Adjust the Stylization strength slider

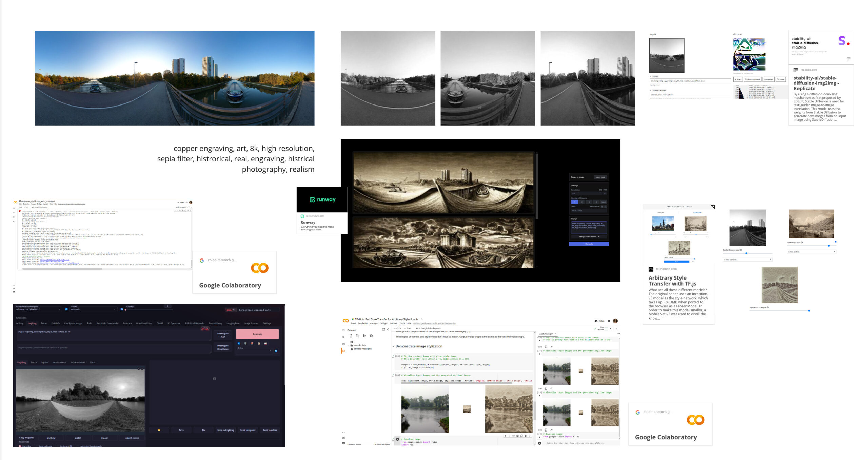809,311
